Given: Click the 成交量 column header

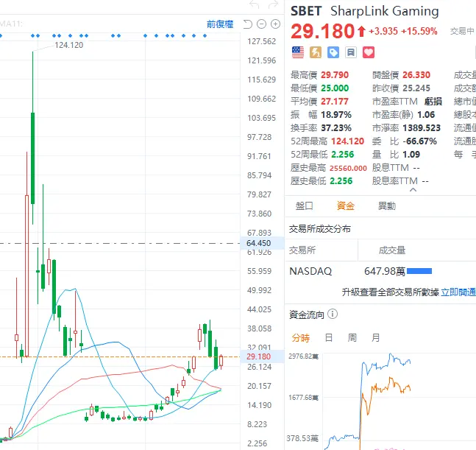Looking at the screenshot, I should coord(392,250).
